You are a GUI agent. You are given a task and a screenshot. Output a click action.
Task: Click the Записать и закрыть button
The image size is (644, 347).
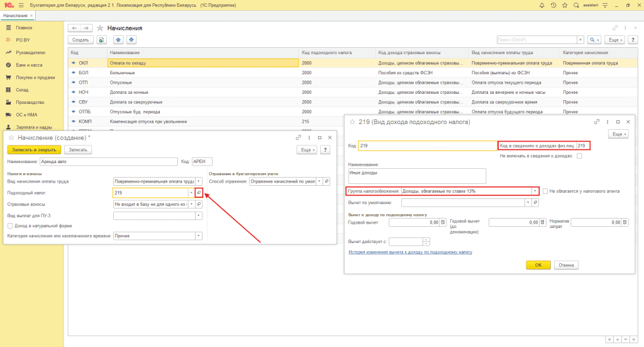pyautogui.click(x=34, y=150)
